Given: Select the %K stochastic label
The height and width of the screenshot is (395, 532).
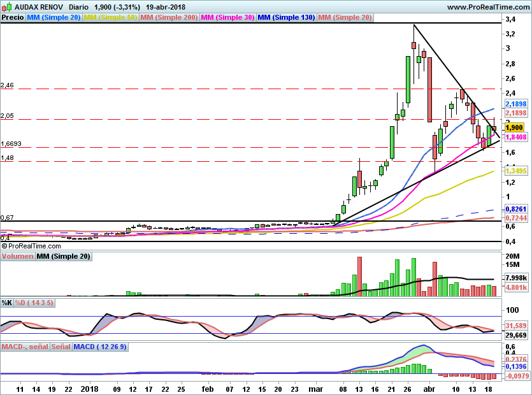Looking at the screenshot, I should (x=7, y=302).
